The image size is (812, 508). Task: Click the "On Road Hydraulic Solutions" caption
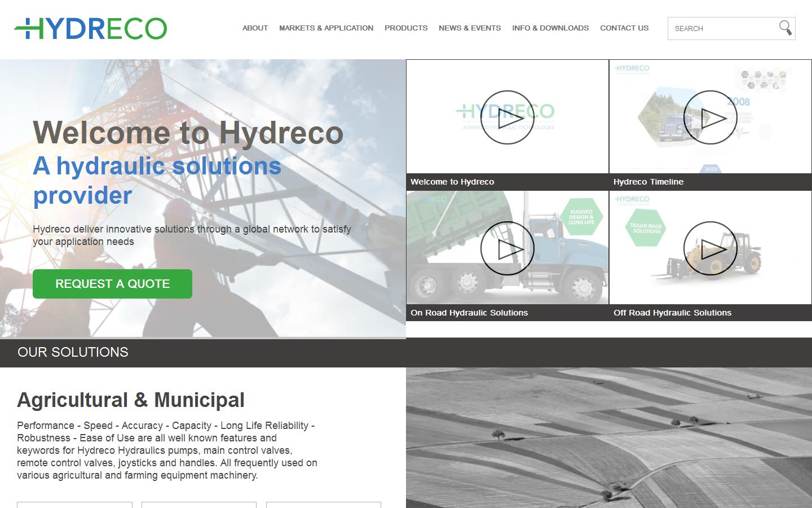pyautogui.click(x=470, y=313)
